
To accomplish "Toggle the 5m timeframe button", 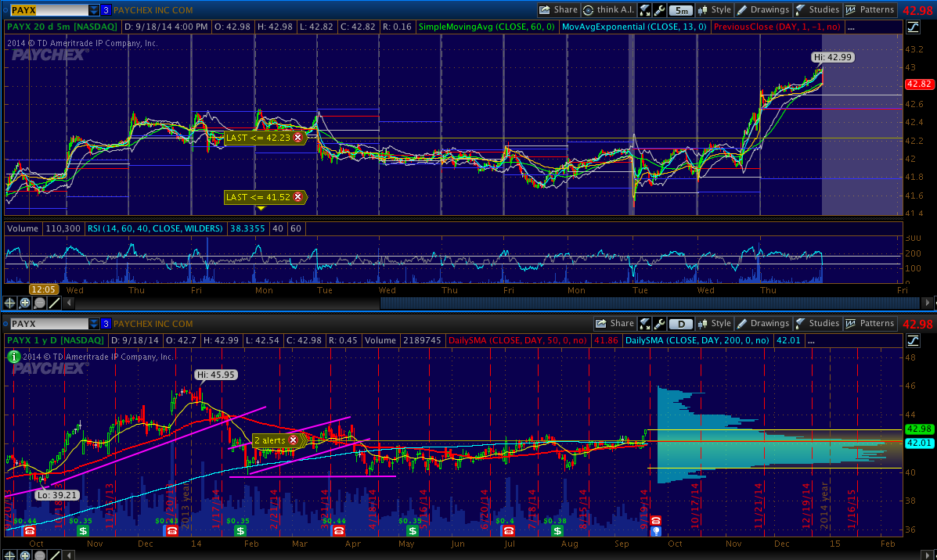I will click(682, 10).
